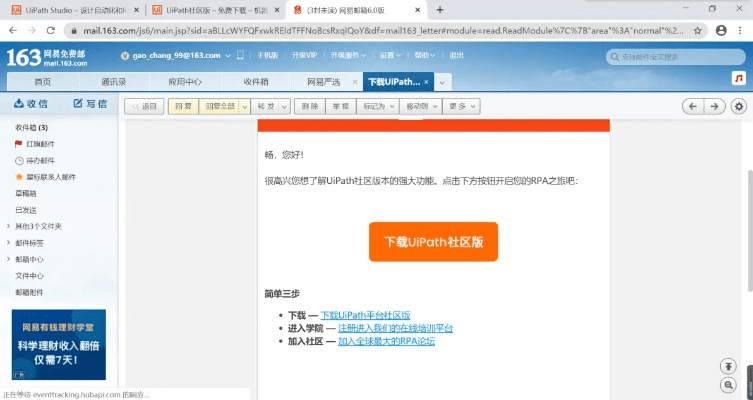Click the mail full-text search field
Viewport: 753px width, 400px height.
coord(676,57)
